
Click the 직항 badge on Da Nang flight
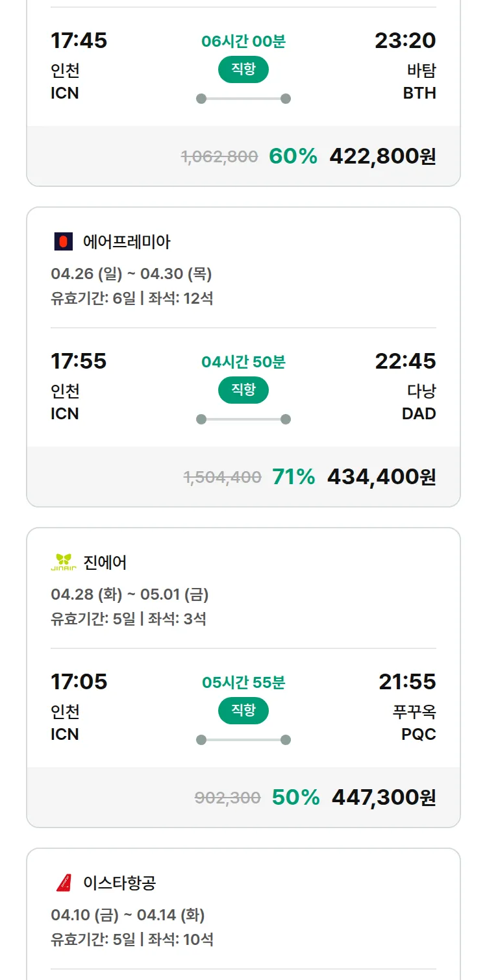click(243, 390)
